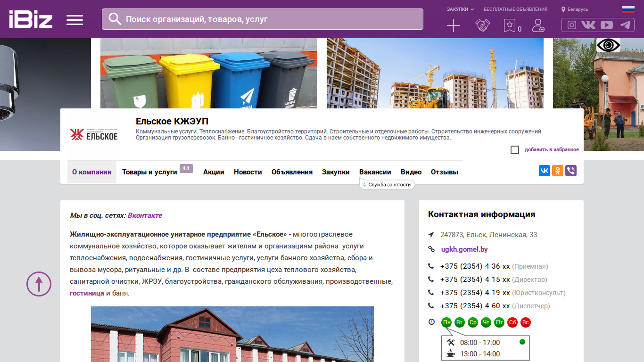Click the scroll-to-top arrow circle
Screen dimensions: 644x362
(x=39, y=284)
